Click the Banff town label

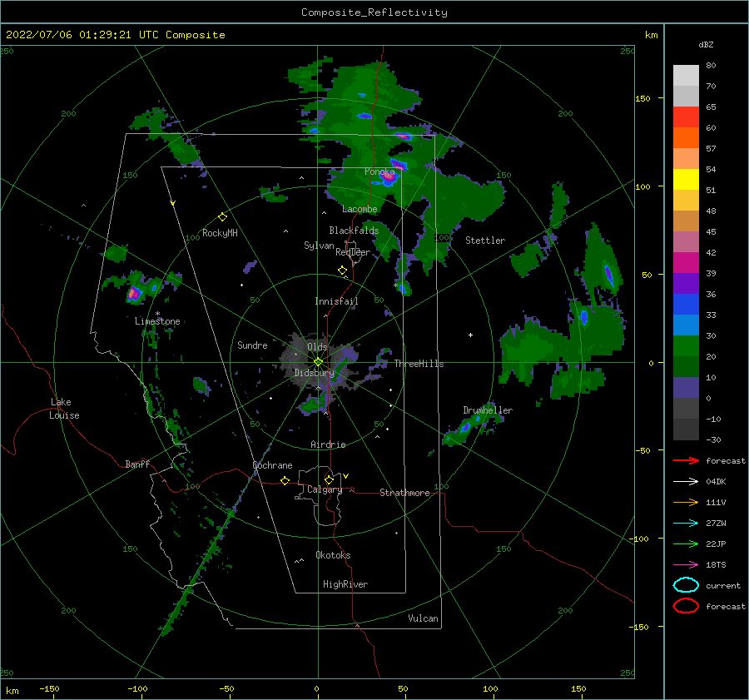click(137, 464)
